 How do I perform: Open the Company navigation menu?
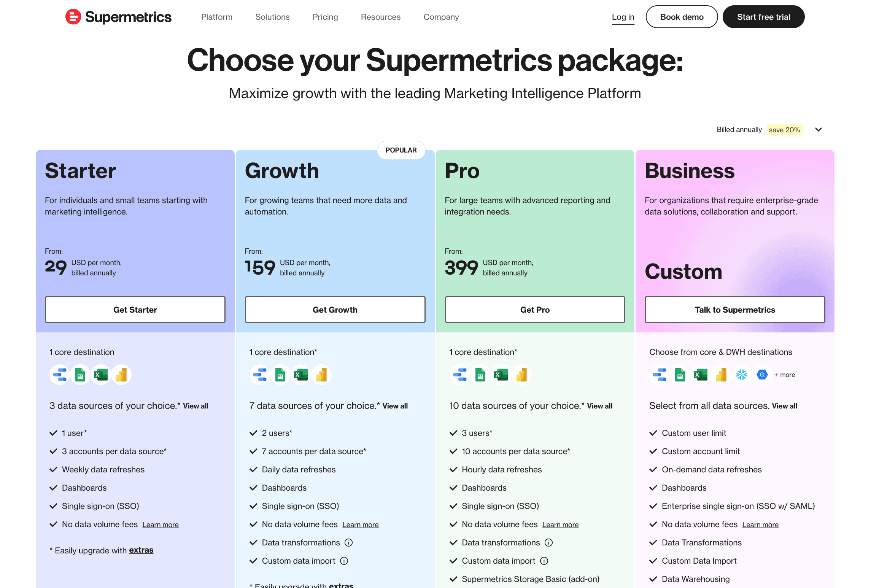click(441, 17)
